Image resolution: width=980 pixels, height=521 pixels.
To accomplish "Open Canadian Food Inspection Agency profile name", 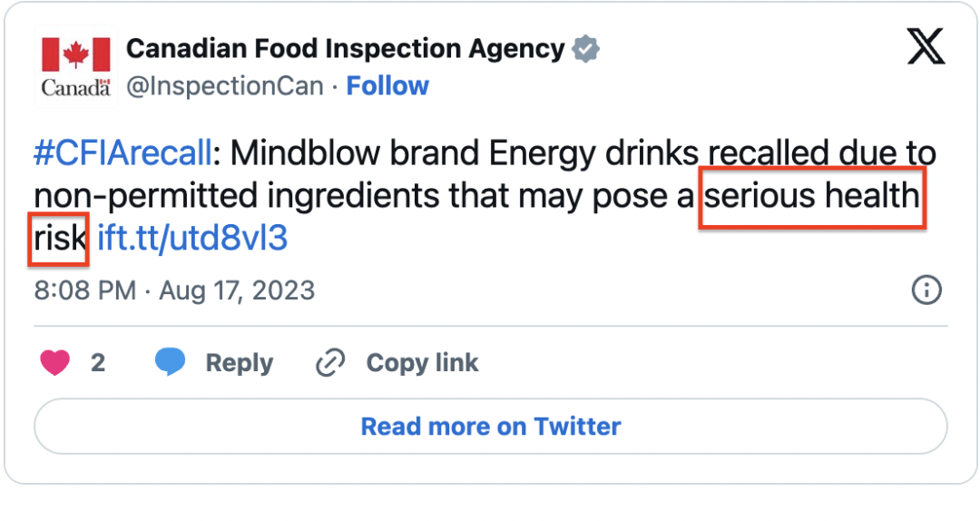I will 345,49.
